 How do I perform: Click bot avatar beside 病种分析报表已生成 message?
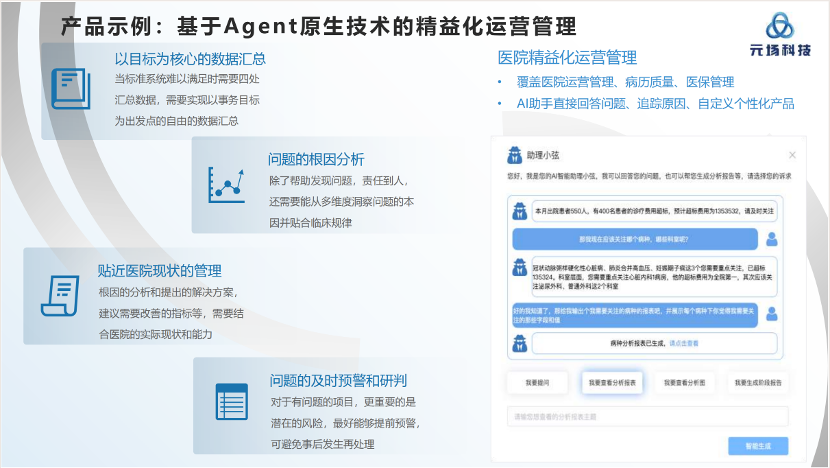tap(520, 344)
